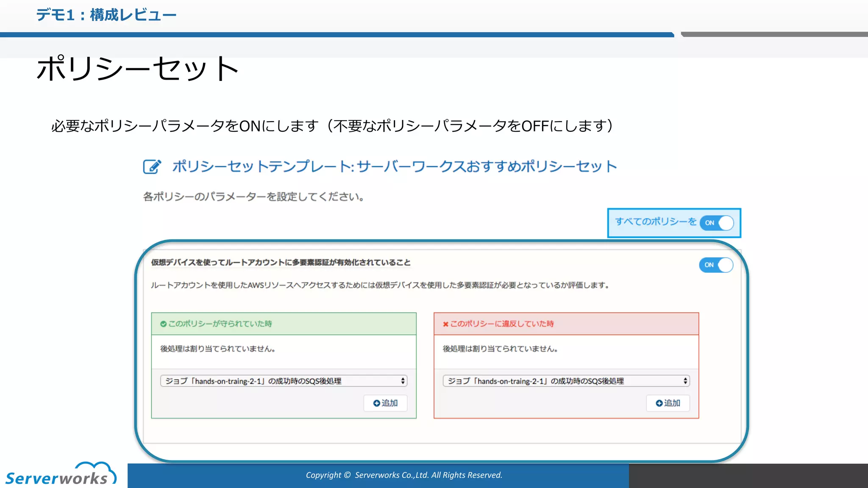
Task: Click the edit pencil icon beside policy set template
Action: coord(152,166)
